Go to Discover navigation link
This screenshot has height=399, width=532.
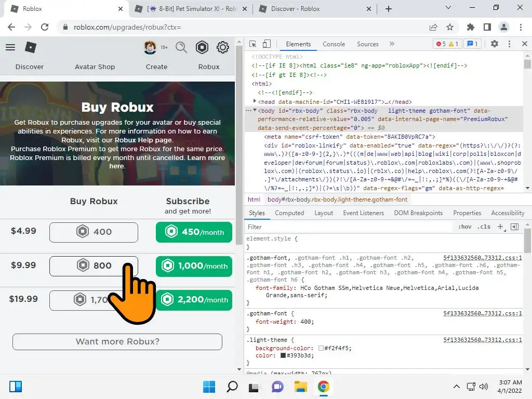[30, 67]
